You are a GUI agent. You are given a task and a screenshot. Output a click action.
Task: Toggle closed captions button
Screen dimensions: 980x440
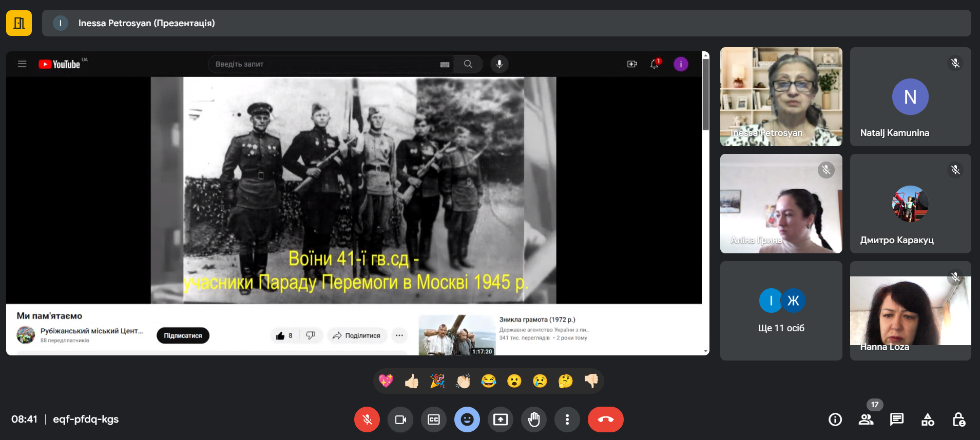tap(434, 419)
